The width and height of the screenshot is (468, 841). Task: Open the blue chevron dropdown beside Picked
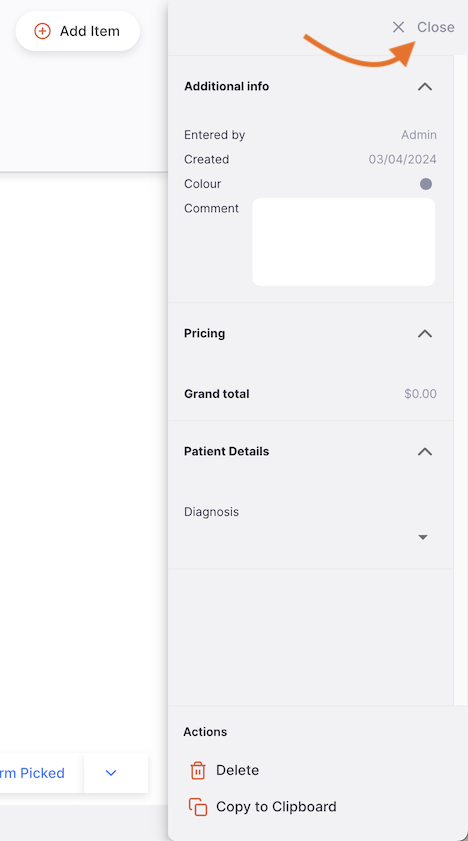tap(111, 773)
